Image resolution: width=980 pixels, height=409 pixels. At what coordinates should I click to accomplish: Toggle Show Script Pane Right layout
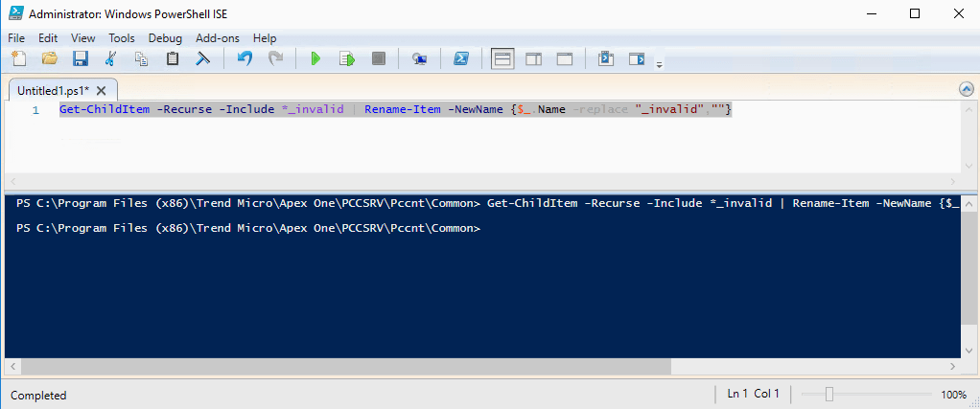(x=533, y=59)
